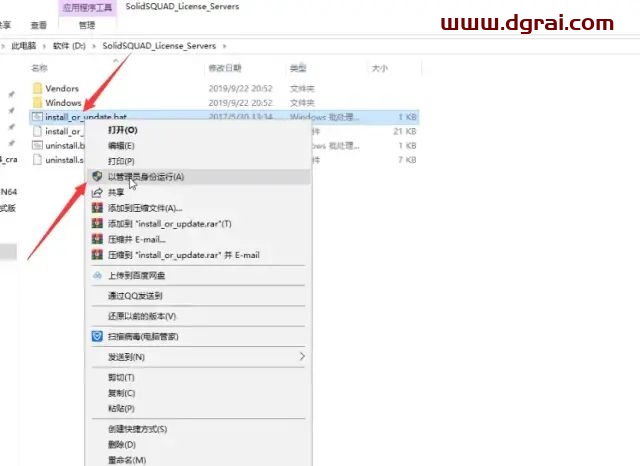This screenshot has width=640, height=466.
Task: Click the install_or_update.bat file icon
Action: pos(37,117)
